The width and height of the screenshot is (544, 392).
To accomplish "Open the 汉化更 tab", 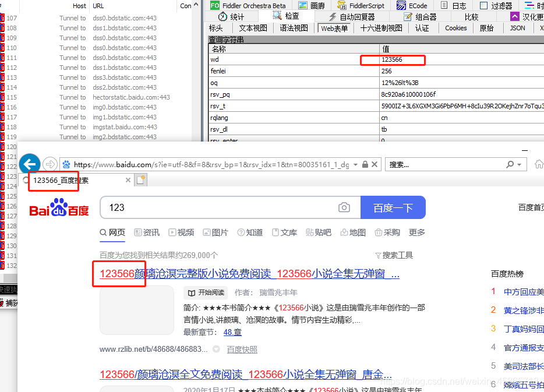I will pyautogui.click(x=527, y=17).
